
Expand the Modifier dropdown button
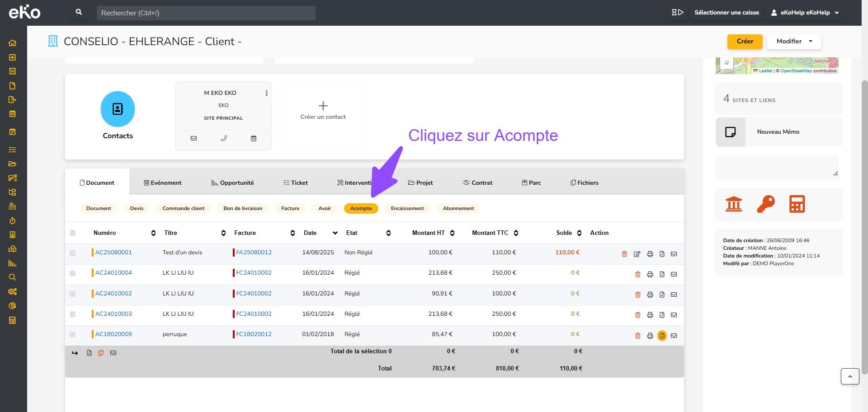pos(794,41)
